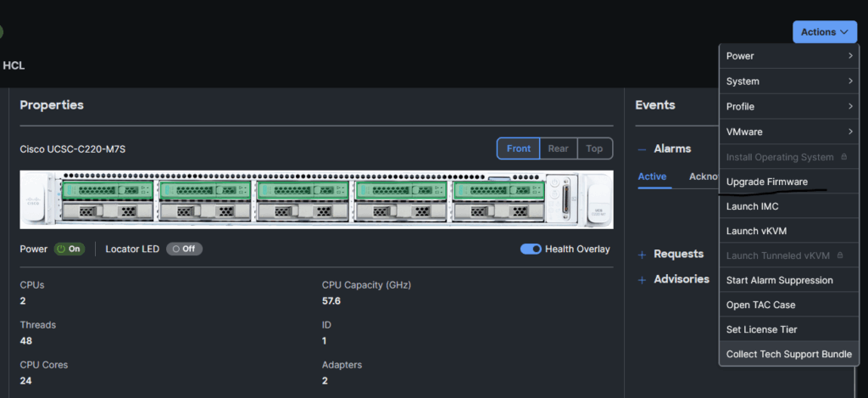Click the second empty lower drive bay

(205, 211)
